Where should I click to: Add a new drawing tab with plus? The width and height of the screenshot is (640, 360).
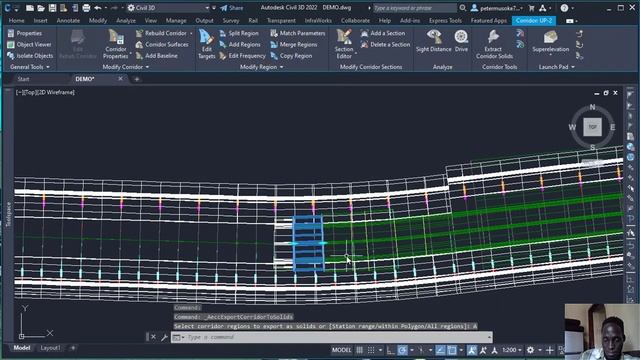pyautogui.click(x=137, y=79)
